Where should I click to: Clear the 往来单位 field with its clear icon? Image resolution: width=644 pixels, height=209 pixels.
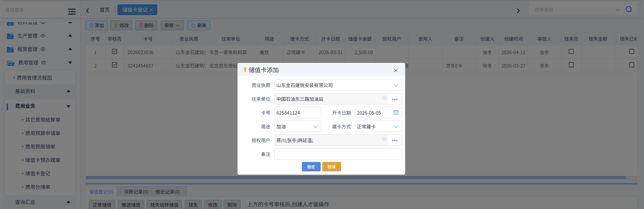pyautogui.click(x=384, y=98)
